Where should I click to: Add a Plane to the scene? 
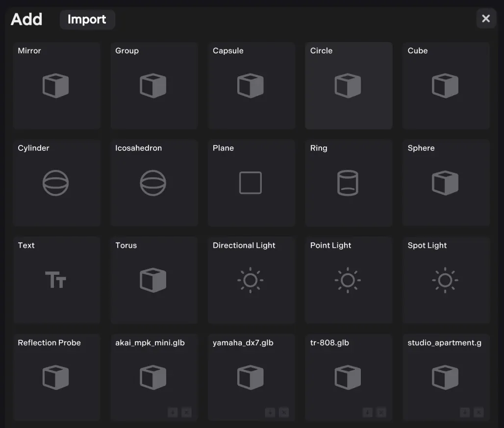(x=251, y=183)
